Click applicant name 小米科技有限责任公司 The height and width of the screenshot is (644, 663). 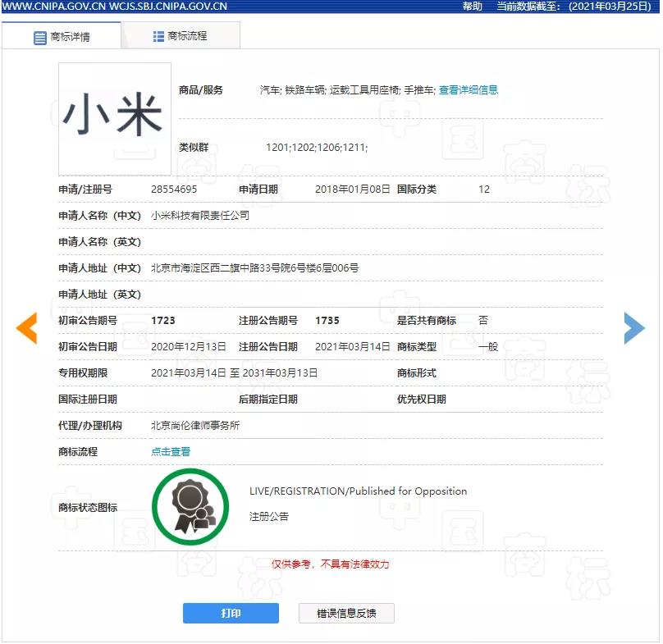(200, 216)
